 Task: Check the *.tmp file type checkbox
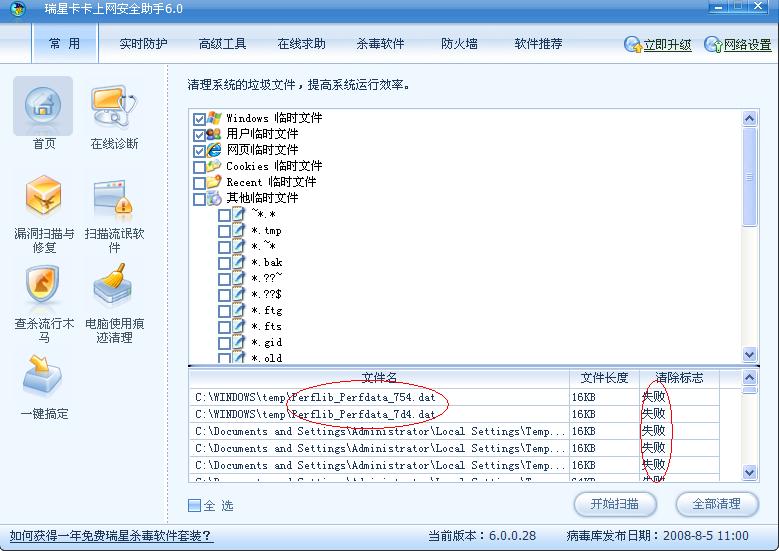[225, 231]
